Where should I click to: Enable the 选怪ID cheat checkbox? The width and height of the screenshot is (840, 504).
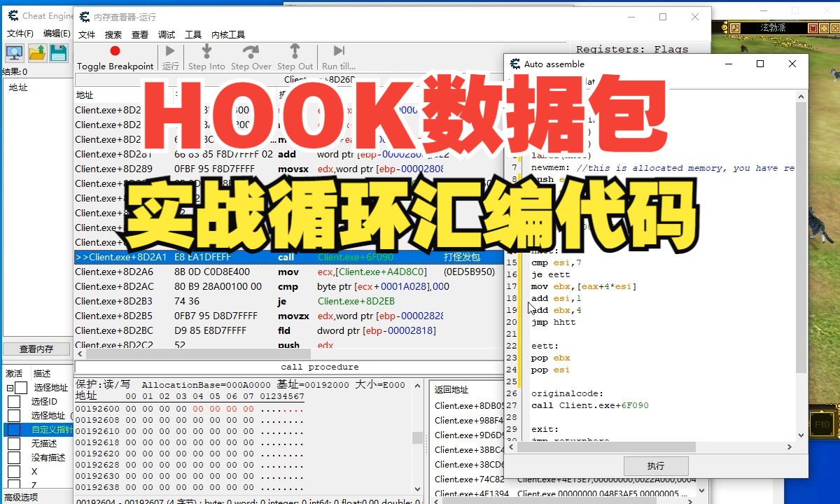(x=14, y=402)
